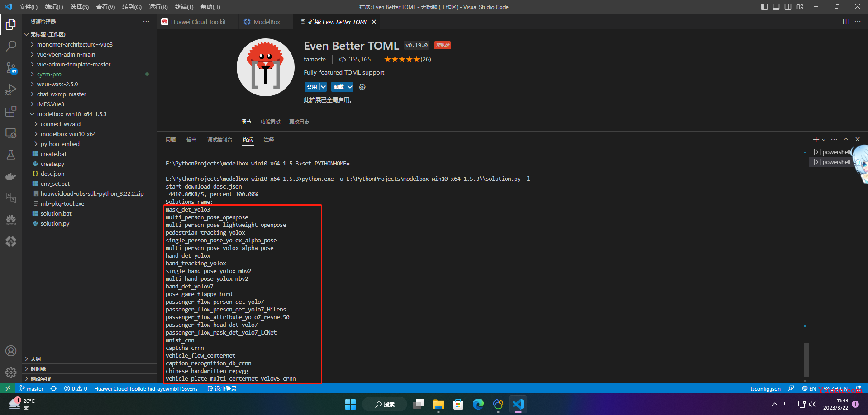Open Run and Debug view
Viewport: 868px width, 415px height.
tap(11, 90)
